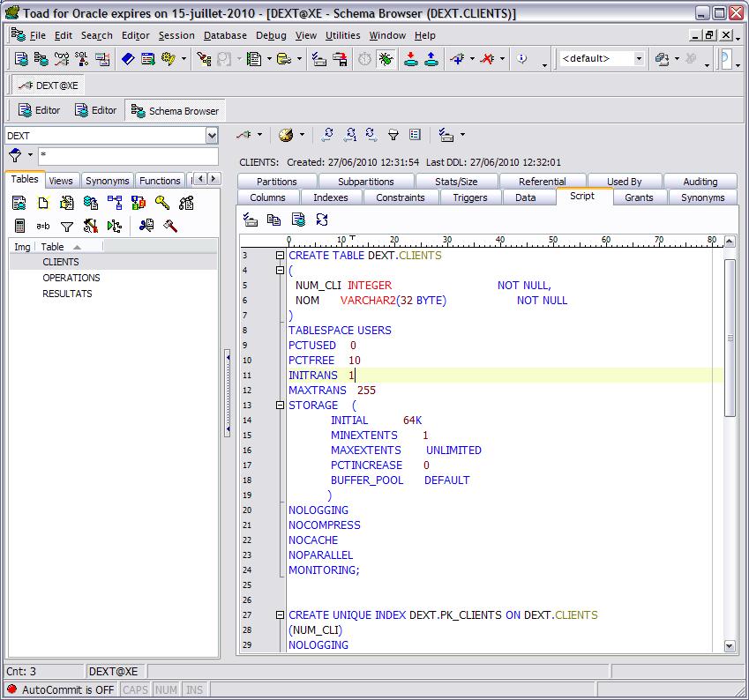This screenshot has height=700, width=749.
Task: Click the yellow gear toolbar icon
Action: 169,59
